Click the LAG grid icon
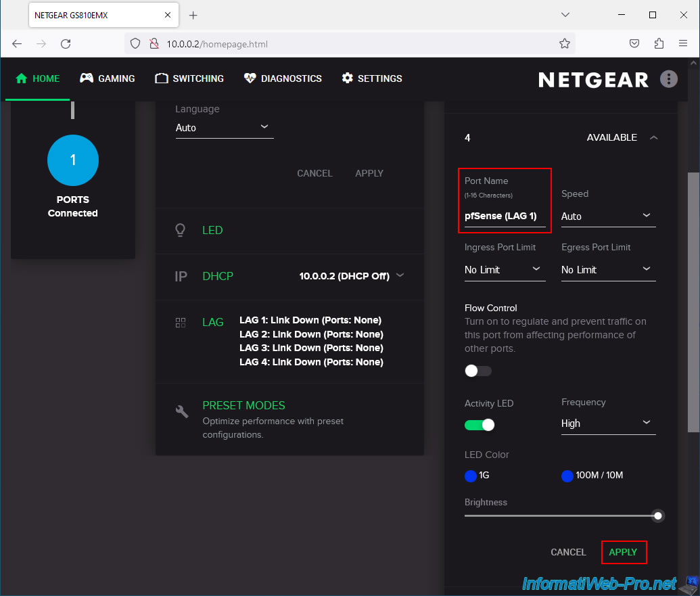 point(181,322)
